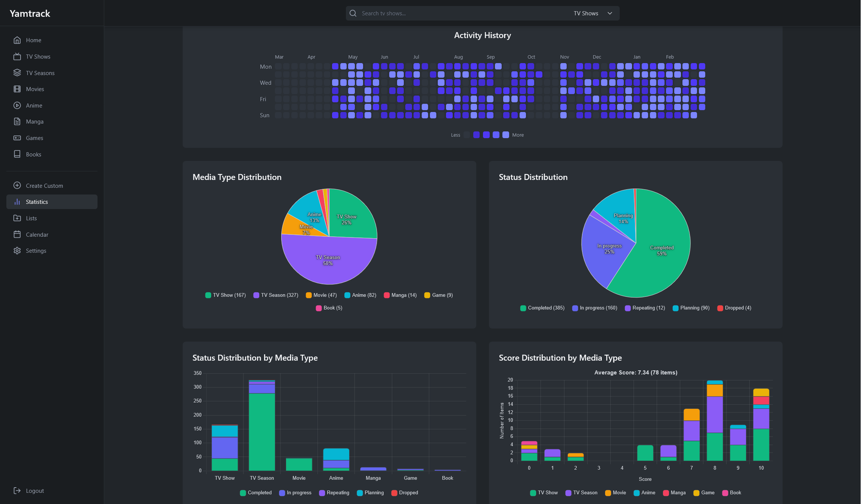Click the Movies film strip icon
Image resolution: width=861 pixels, height=504 pixels.
coord(17,89)
